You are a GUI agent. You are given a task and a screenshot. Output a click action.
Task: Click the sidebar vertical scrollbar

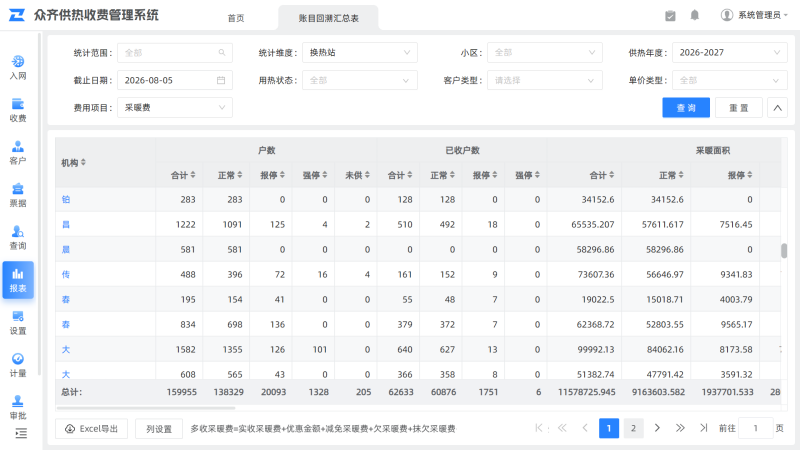click(39, 204)
